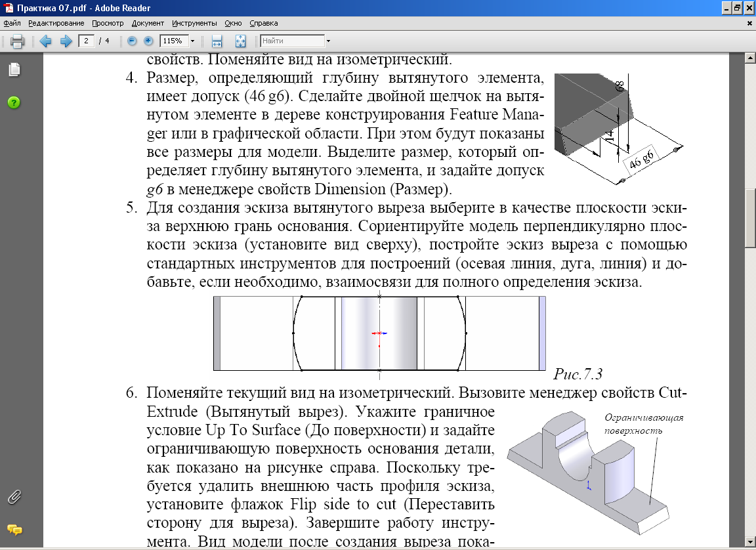Image resolution: width=756 pixels, height=550 pixels.
Task: Zoom out with the minus button
Action: [132, 41]
